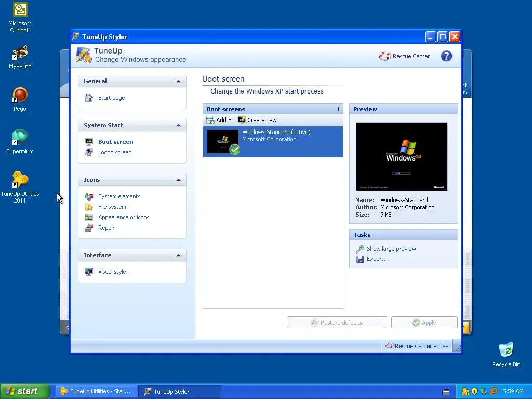Click the Show large preview magnifier icon
Screen dimensions: 532x399
click(x=360, y=249)
